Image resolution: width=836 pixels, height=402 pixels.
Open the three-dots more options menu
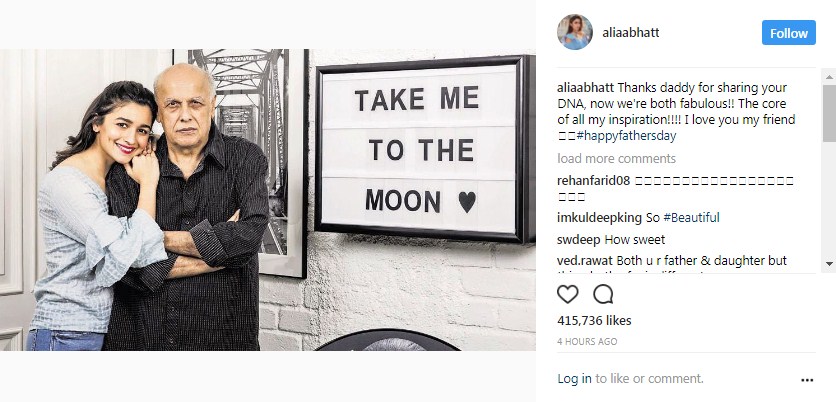tap(807, 380)
